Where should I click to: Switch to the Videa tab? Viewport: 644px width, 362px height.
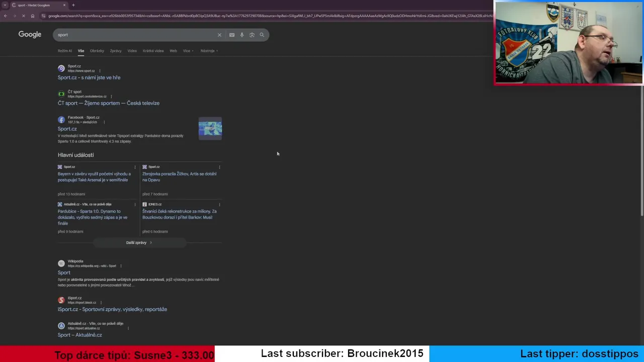[132, 51]
